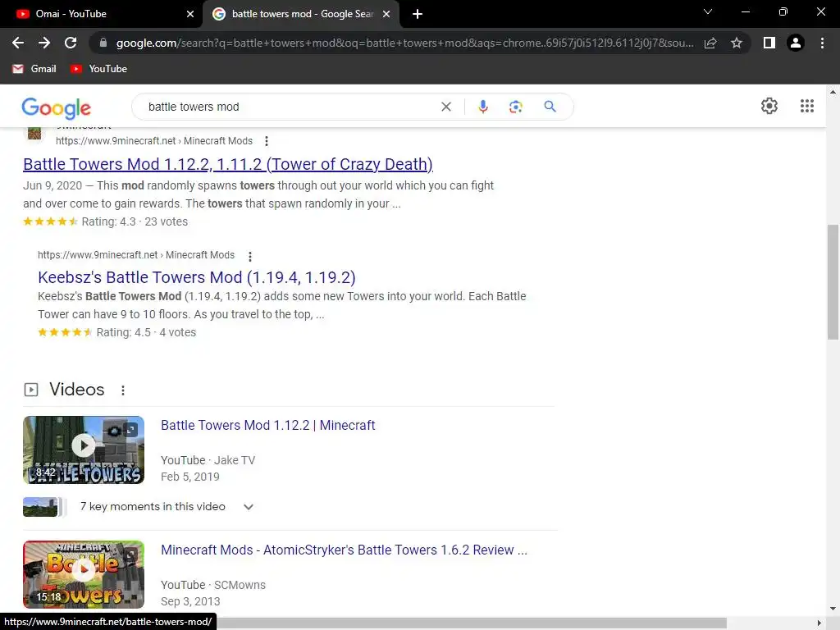Go forward to the next page
The image size is (840, 630).
coord(44,43)
